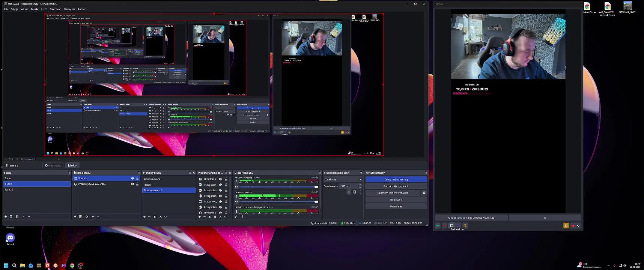Image resolution: width=644 pixels, height=270 pixels.
Task: Click Filtry button above docks
Action: point(72,165)
